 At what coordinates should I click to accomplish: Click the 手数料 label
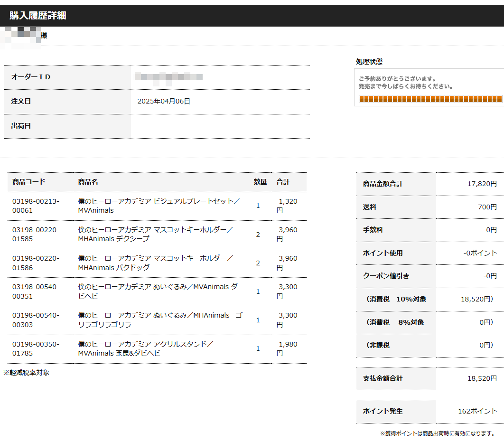pos(373,230)
